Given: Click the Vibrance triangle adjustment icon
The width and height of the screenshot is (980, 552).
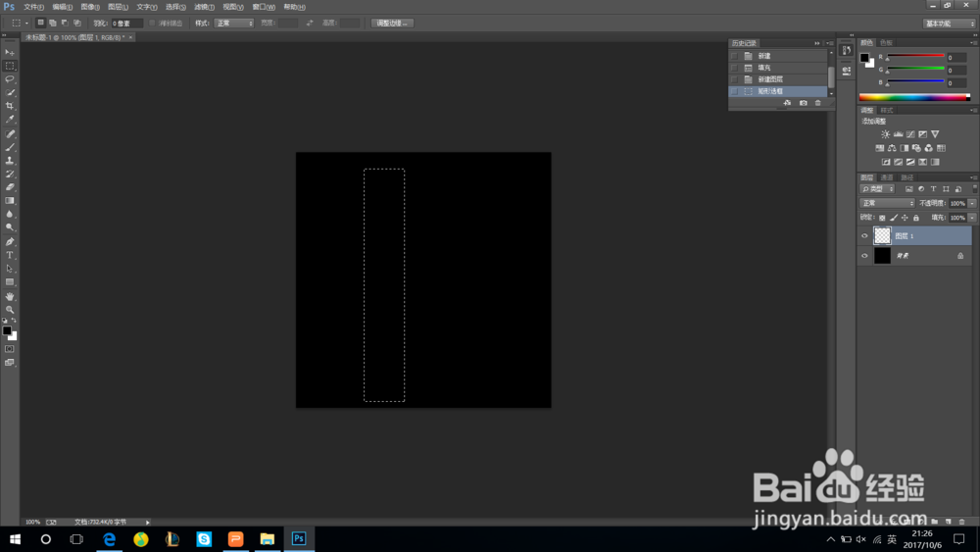Looking at the screenshot, I should (935, 134).
